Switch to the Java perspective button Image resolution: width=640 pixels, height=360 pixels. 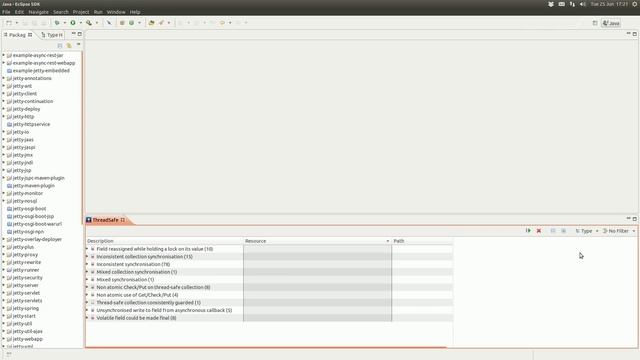pos(611,23)
